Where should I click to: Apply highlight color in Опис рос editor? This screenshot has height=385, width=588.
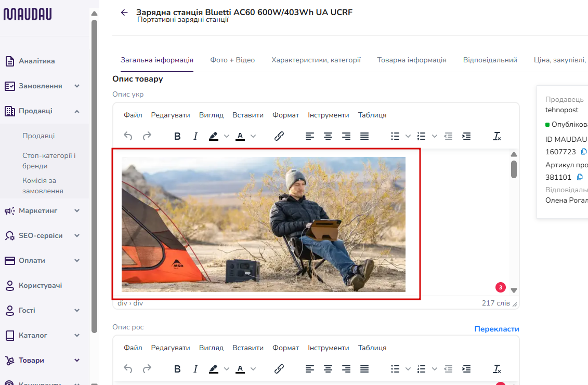pyautogui.click(x=213, y=369)
